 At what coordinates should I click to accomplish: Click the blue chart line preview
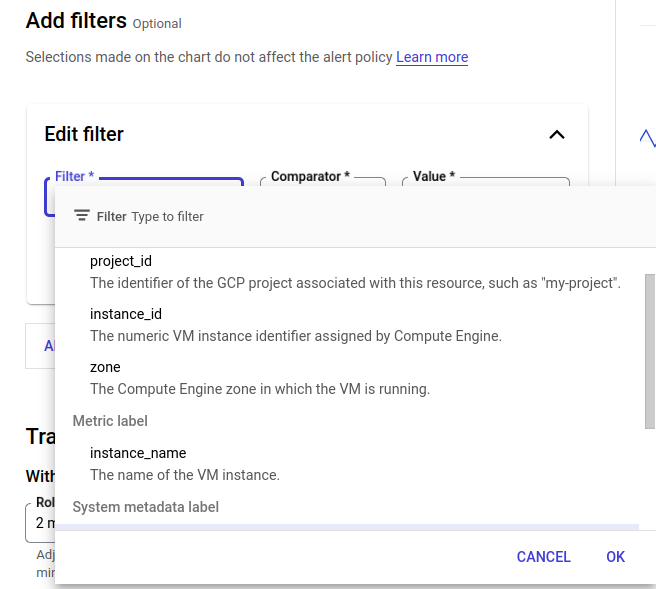pyautogui.click(x=647, y=137)
